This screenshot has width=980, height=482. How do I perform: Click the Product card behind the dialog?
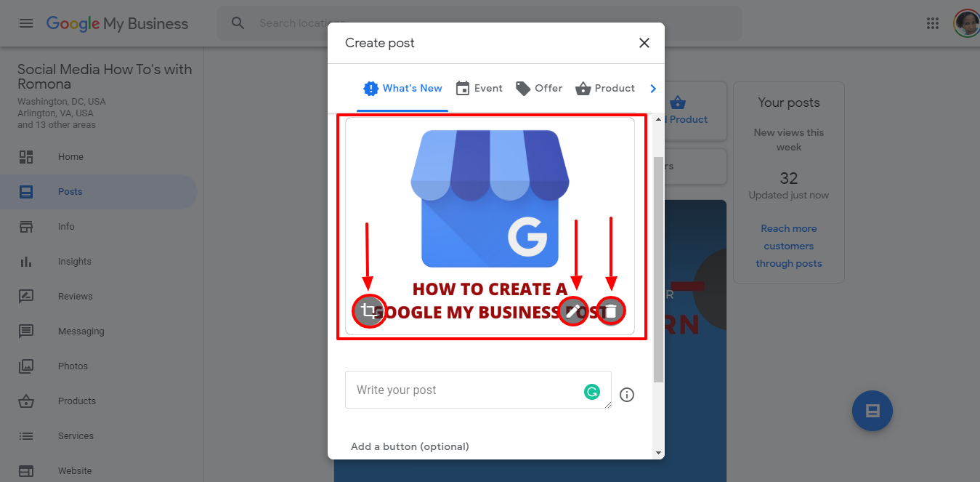click(696, 111)
